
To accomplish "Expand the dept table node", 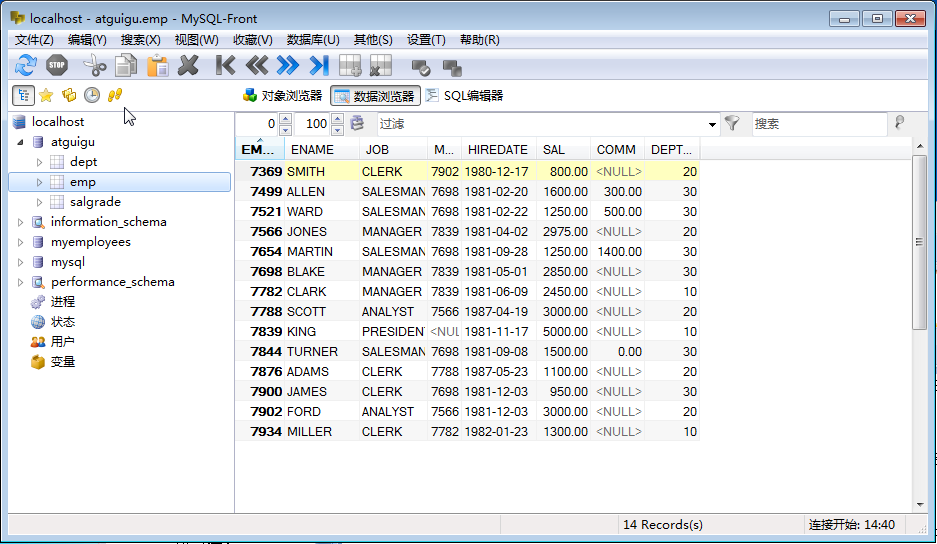I will tap(39, 162).
